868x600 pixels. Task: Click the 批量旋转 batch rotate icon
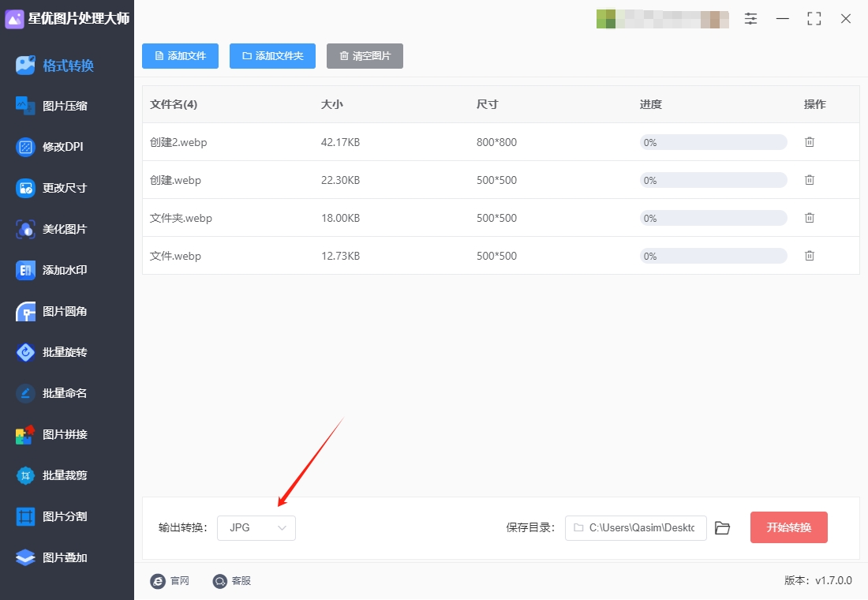pyautogui.click(x=25, y=352)
